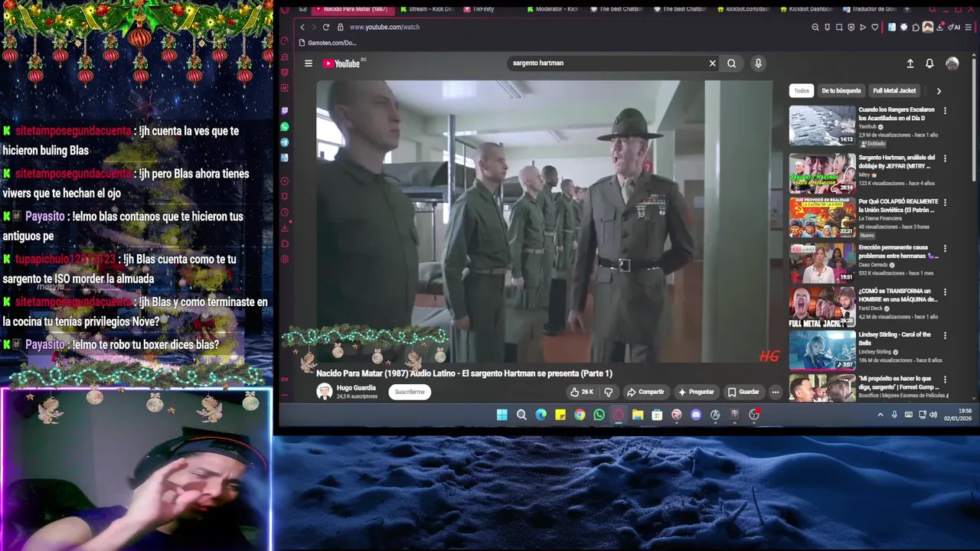Viewport: 980px width, 551px height.
Task: Open the YouTube account avatar menu
Action: click(x=952, y=64)
